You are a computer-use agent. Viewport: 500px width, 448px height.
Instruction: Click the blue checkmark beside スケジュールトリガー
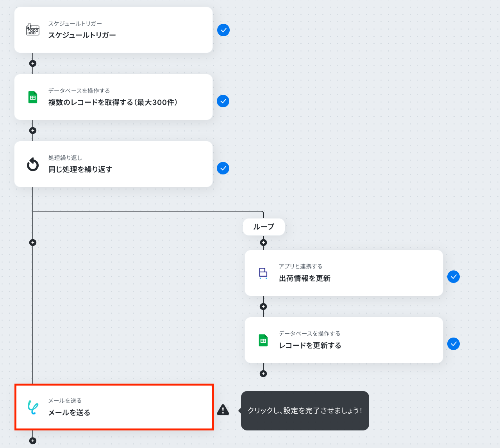pyautogui.click(x=223, y=30)
